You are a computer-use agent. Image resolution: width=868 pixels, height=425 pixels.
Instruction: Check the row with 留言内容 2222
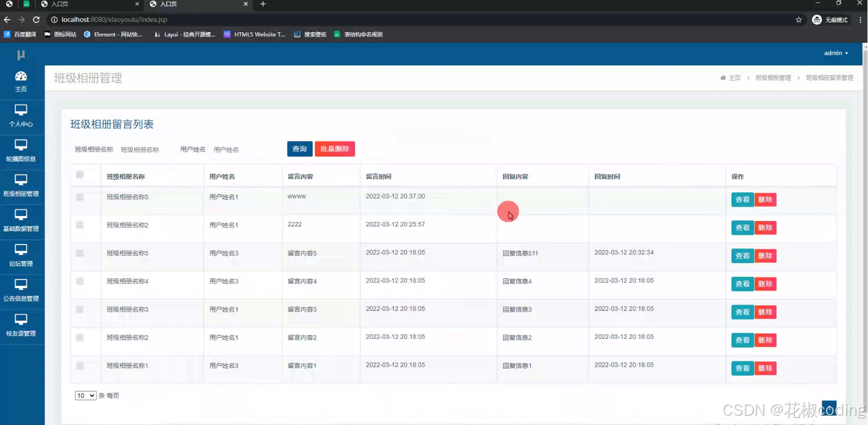pos(80,225)
